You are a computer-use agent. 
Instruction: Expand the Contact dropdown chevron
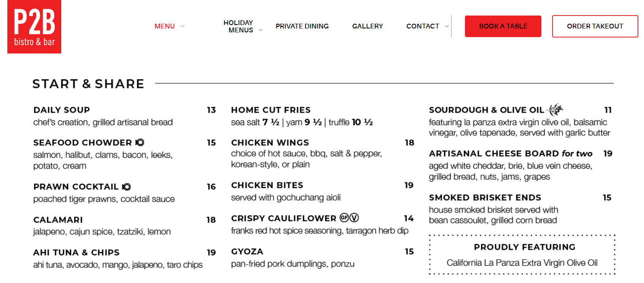[446, 26]
